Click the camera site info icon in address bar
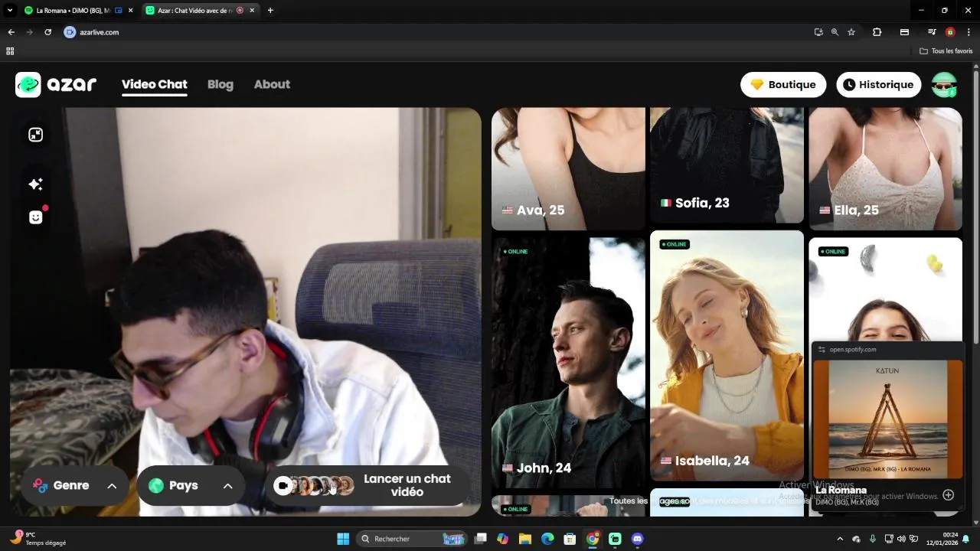 70,32
